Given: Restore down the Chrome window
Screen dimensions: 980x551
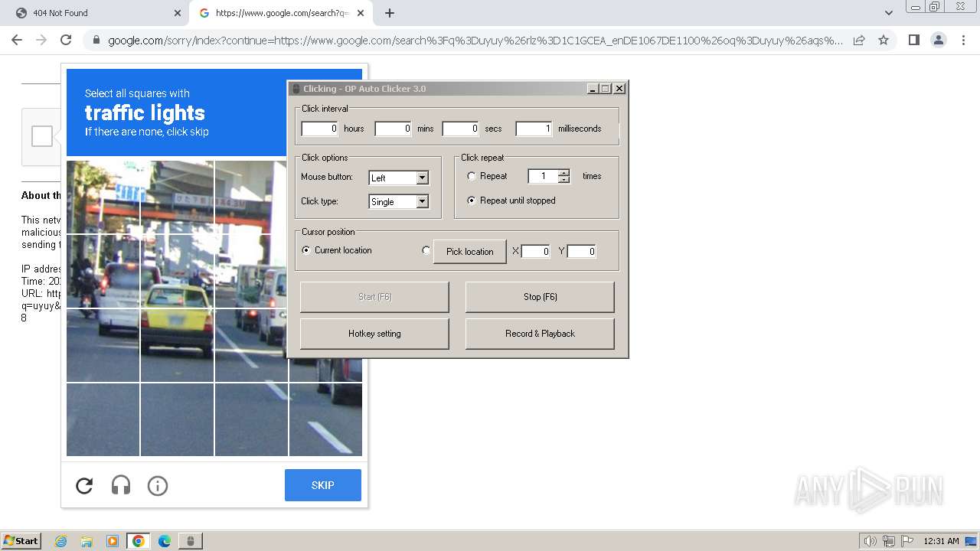Looking at the screenshot, I should click(x=935, y=7).
